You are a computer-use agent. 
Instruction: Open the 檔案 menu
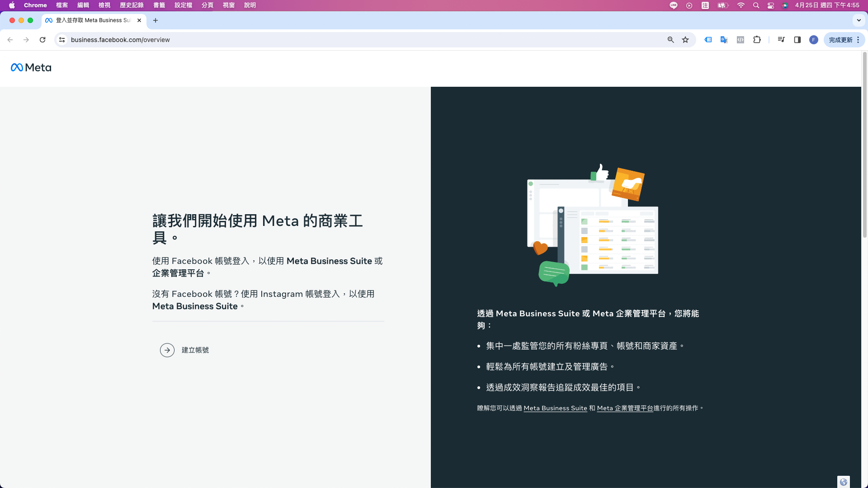(62, 5)
